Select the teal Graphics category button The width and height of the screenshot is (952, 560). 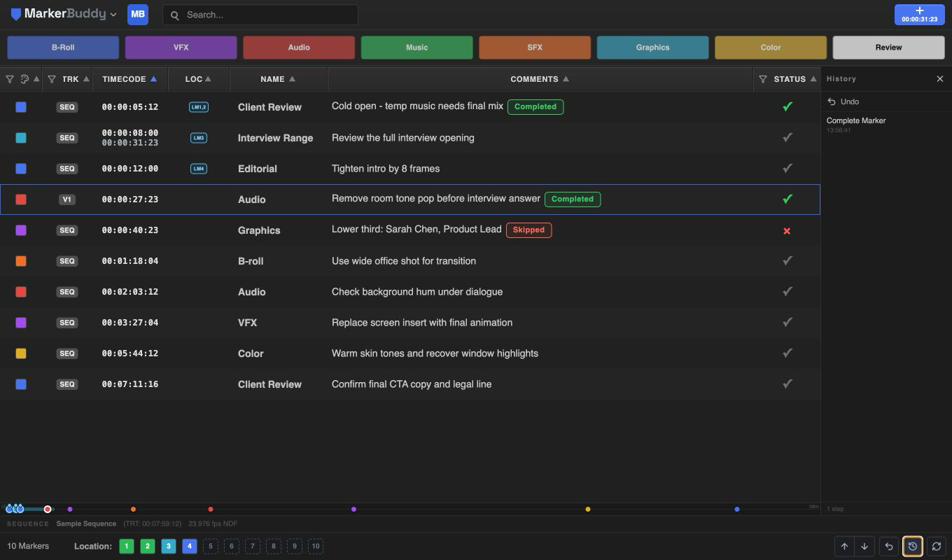point(652,48)
